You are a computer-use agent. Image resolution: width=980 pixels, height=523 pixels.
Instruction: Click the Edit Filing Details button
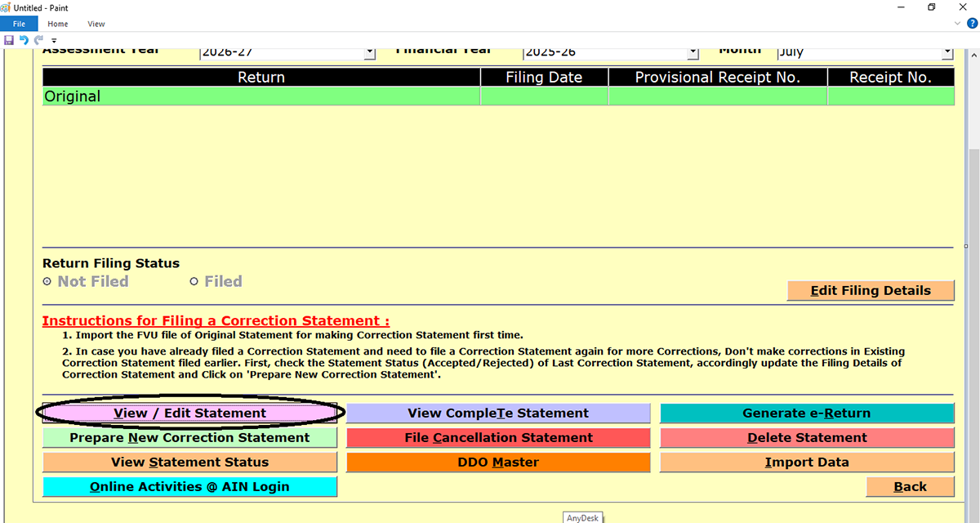pos(870,291)
